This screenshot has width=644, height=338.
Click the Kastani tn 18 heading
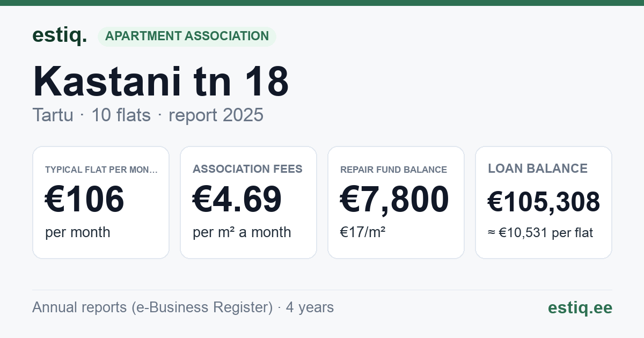click(x=161, y=82)
